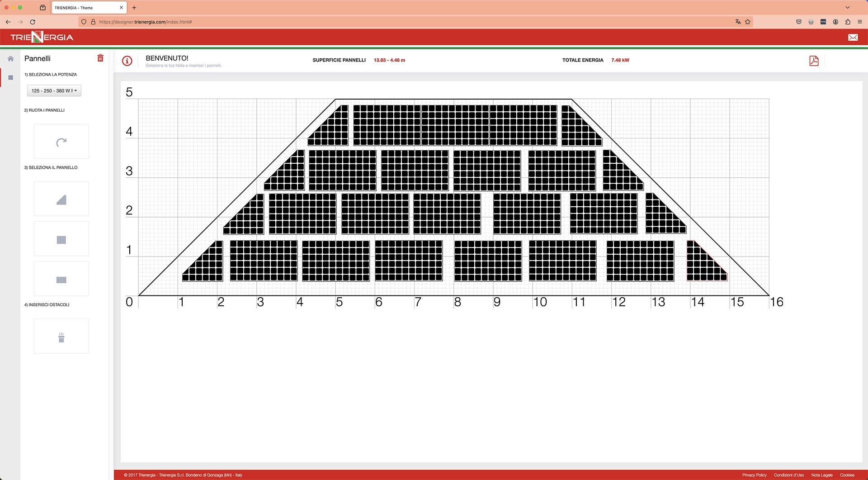Viewport: 868px width, 480px height.
Task: Click the rotate panels arrow icon
Action: tap(61, 142)
